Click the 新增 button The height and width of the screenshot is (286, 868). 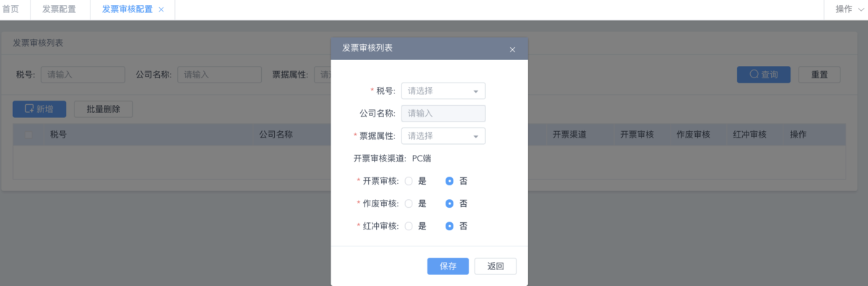39,109
